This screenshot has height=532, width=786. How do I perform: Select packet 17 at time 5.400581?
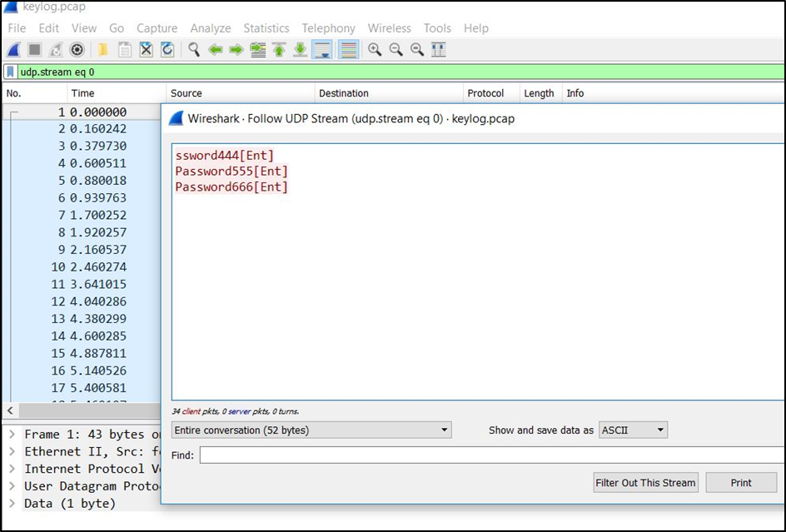pos(82,388)
